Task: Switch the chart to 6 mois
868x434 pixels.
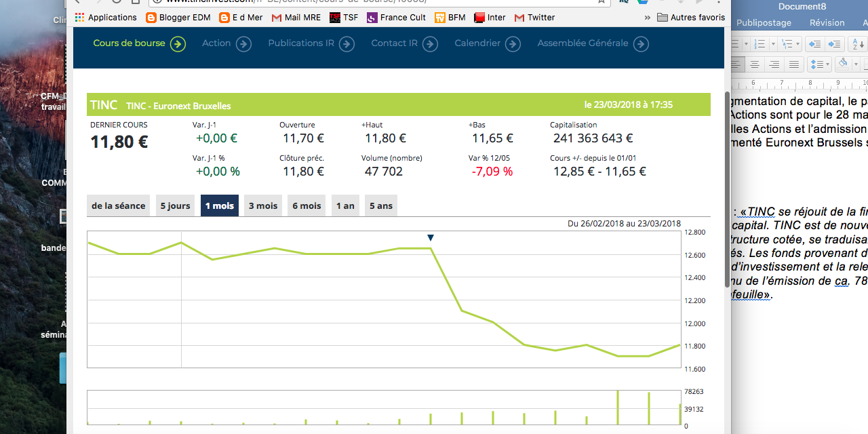Action: (307, 205)
